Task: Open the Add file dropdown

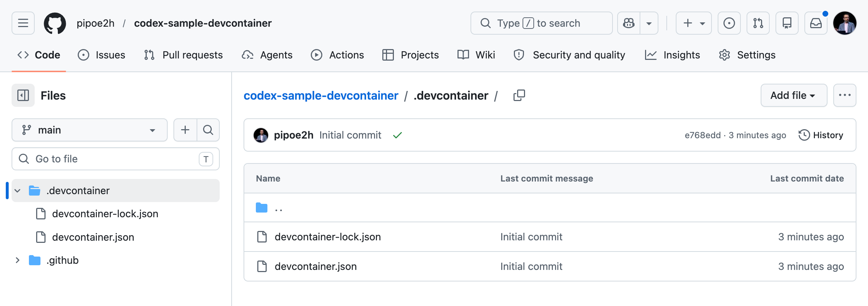Action: tap(794, 95)
